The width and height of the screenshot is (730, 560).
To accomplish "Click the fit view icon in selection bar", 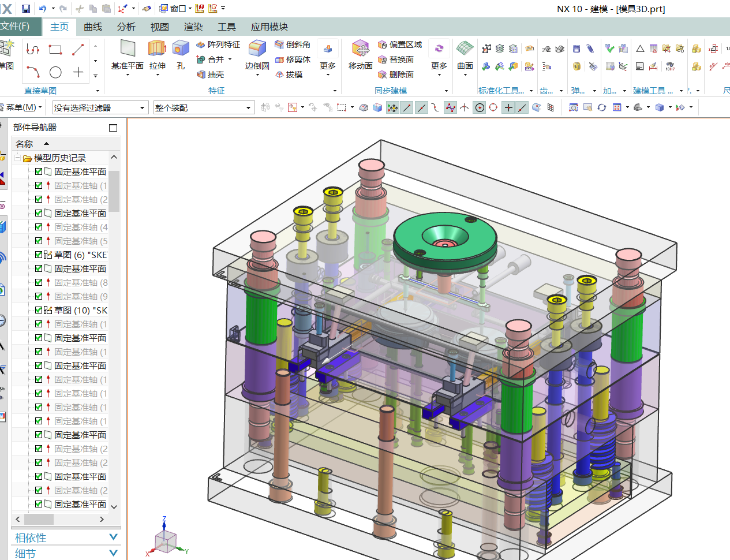I will 574,107.
